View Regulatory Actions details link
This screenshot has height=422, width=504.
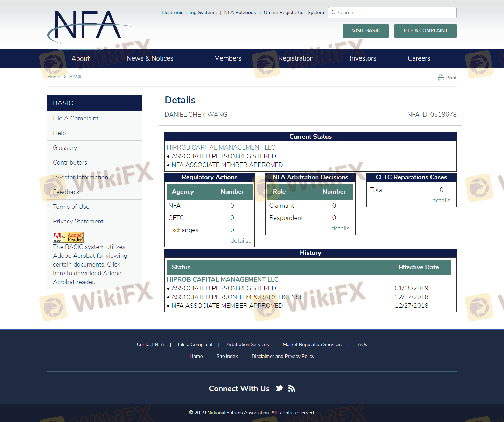click(241, 241)
